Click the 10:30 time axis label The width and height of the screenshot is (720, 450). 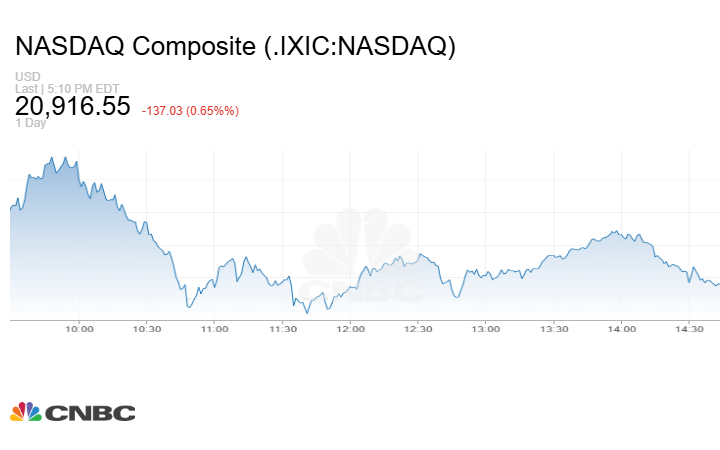[147, 328]
